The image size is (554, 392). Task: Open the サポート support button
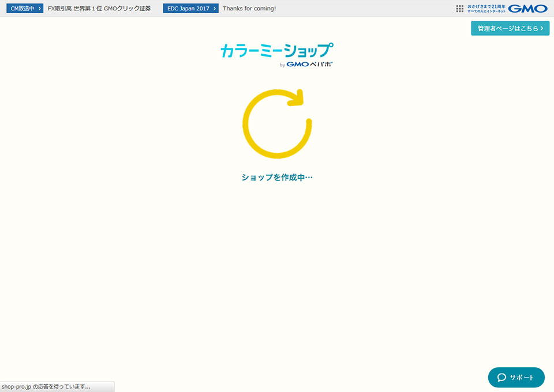coord(515,378)
